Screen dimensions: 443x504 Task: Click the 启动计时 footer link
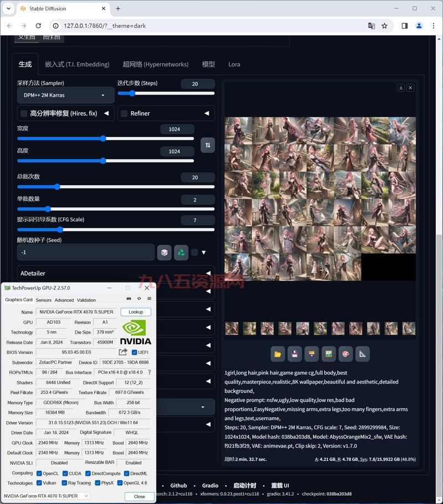(x=245, y=485)
